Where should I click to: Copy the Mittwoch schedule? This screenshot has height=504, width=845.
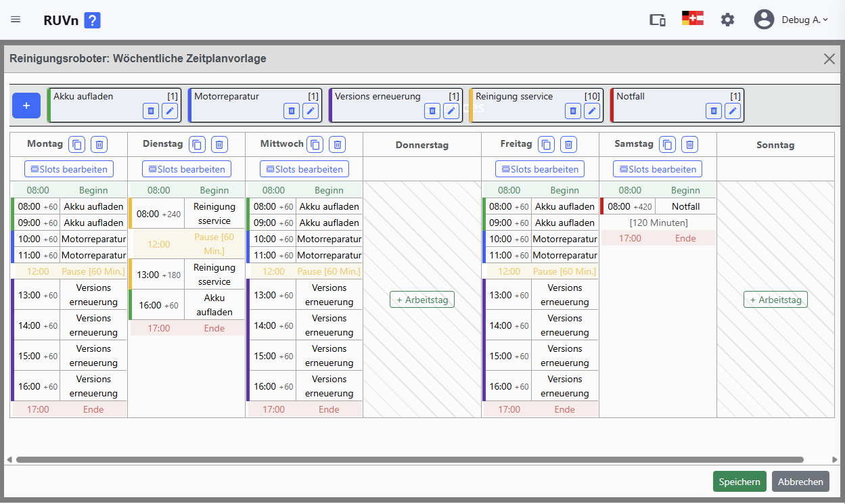(315, 144)
